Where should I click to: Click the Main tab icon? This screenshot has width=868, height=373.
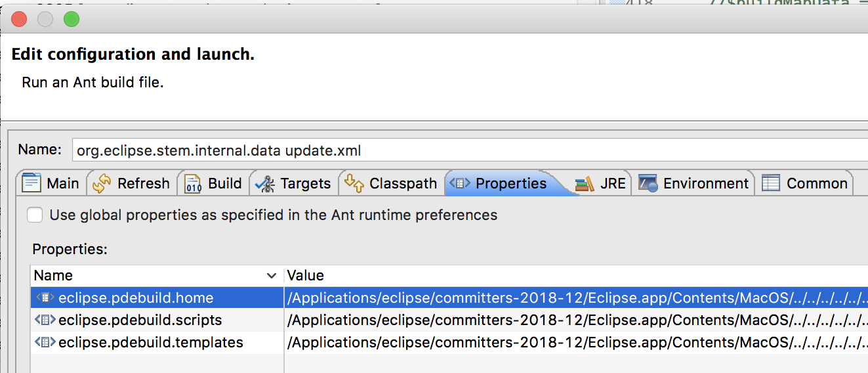coord(31,183)
